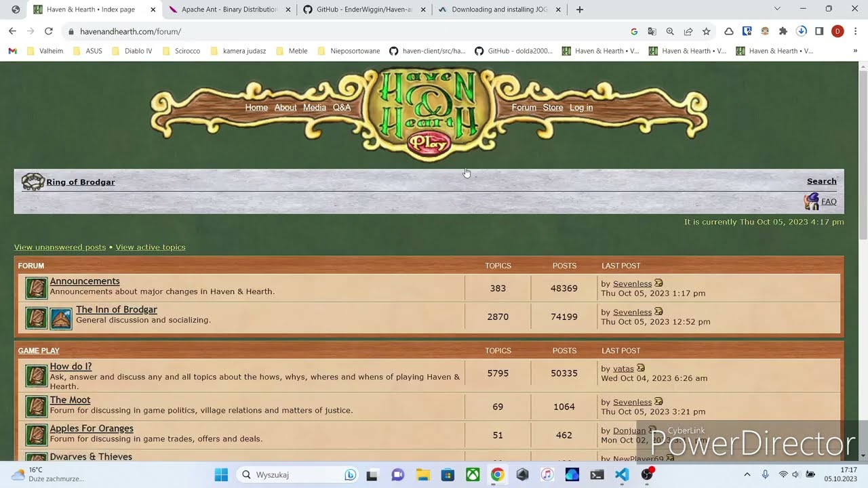Switch to Apache Ant Binary Distribution tab
Image resolution: width=868 pixels, height=488 pixels.
pos(229,9)
